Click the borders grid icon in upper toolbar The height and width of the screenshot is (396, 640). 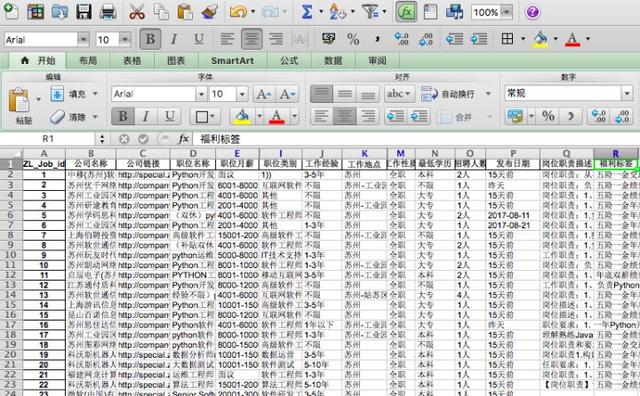pos(507,39)
